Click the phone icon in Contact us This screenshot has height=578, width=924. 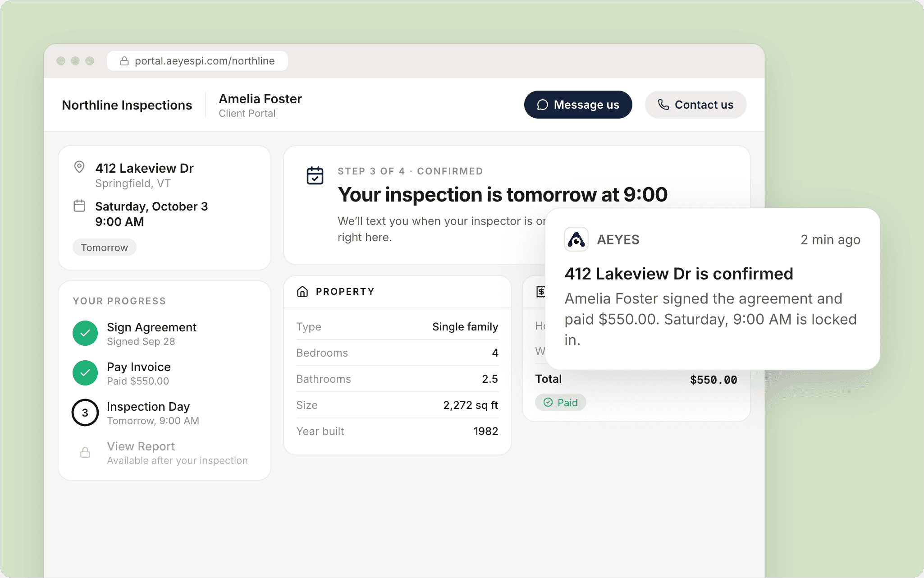pos(663,105)
